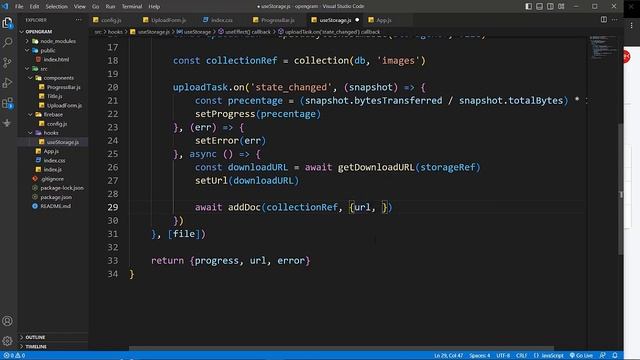Image resolution: width=640 pixels, height=360 pixels.
Task: Expand the node_modules folder
Action: pyautogui.click(x=57, y=41)
